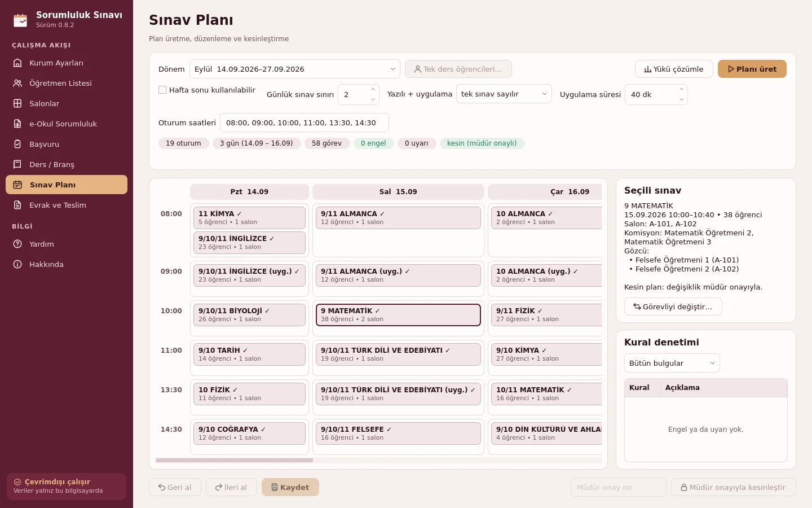Click the Tek ders öğrencileri button
The image size is (812, 508).
pos(458,69)
